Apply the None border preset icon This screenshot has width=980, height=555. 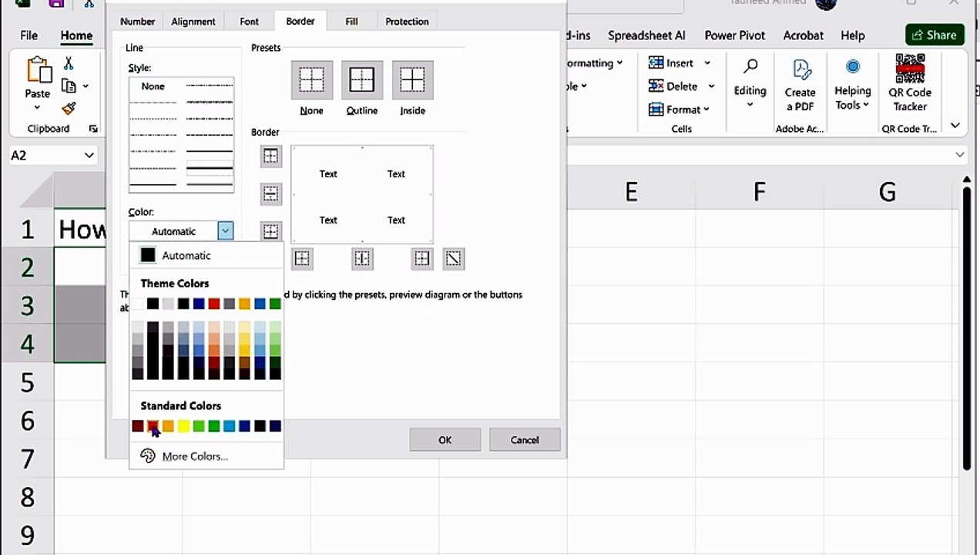coord(311,79)
